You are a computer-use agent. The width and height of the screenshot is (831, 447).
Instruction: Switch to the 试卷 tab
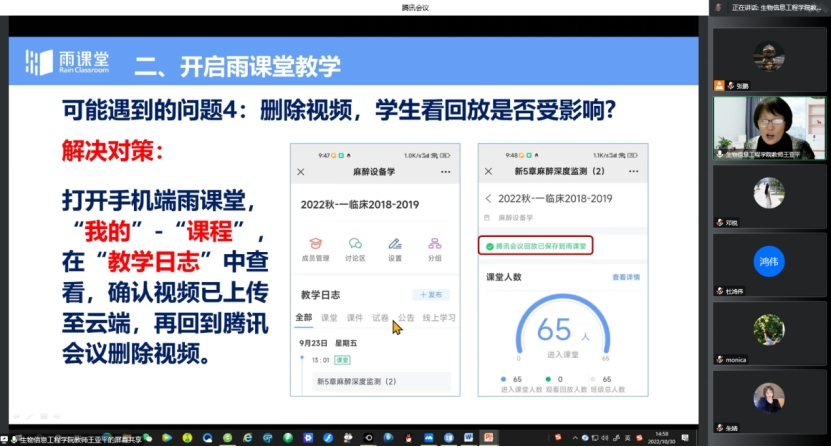coord(380,318)
